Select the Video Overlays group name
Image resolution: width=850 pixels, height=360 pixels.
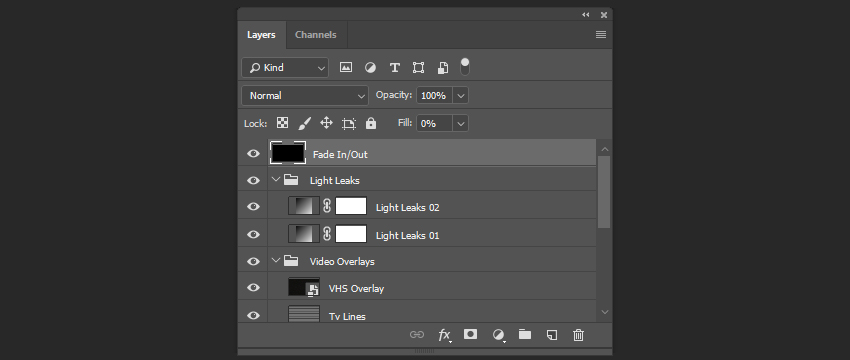(342, 262)
